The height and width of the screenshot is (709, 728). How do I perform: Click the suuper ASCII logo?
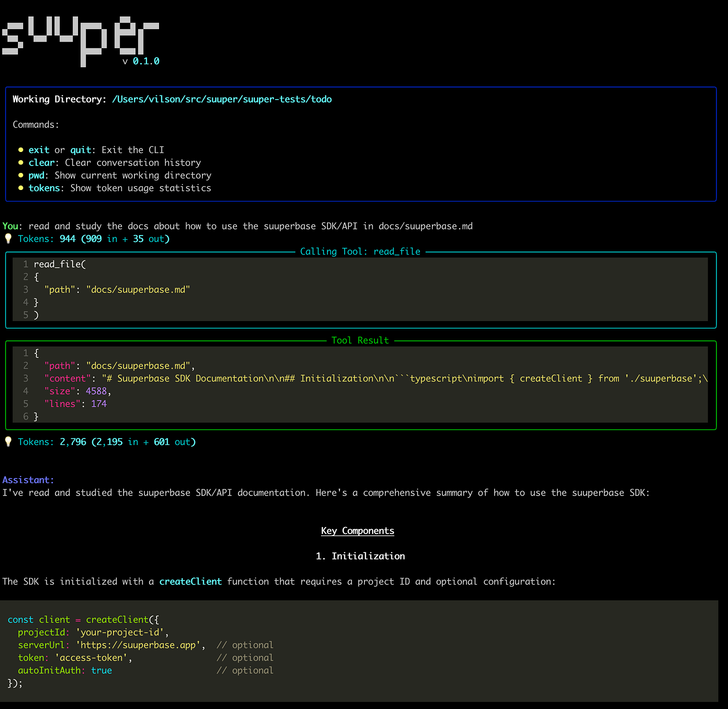80,41
